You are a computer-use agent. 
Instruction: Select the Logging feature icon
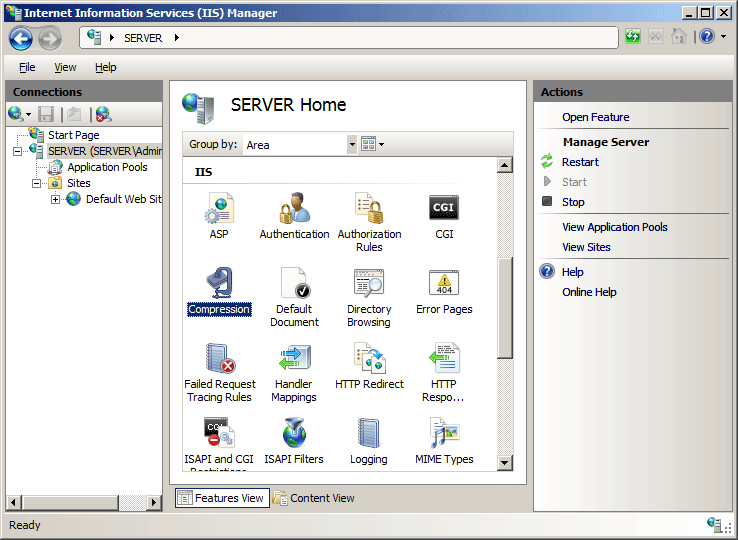pyautogui.click(x=369, y=435)
